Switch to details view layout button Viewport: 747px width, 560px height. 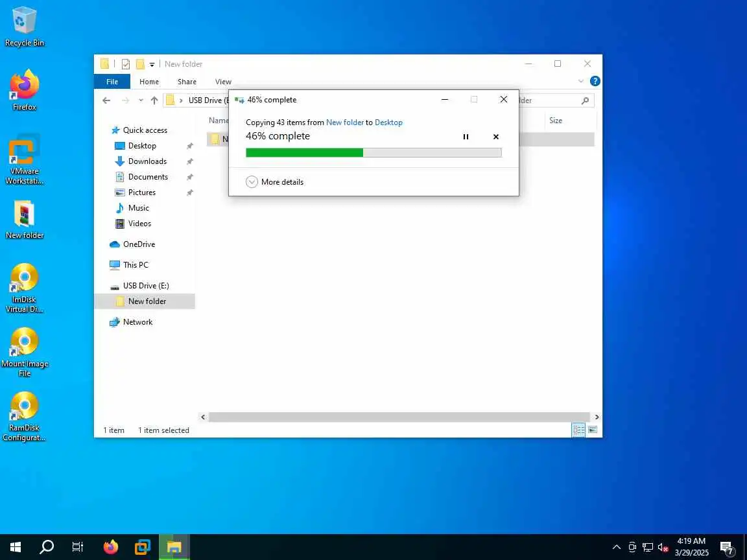[x=578, y=430]
